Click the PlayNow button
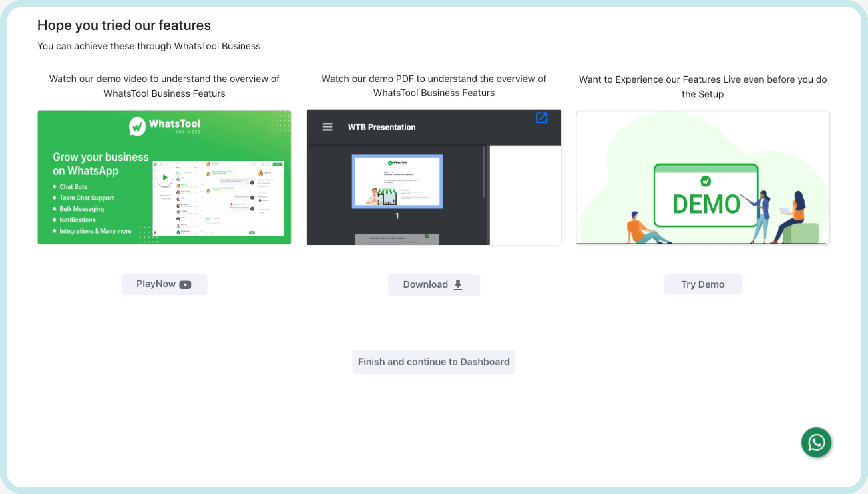The height and width of the screenshot is (494, 868). [x=164, y=284]
